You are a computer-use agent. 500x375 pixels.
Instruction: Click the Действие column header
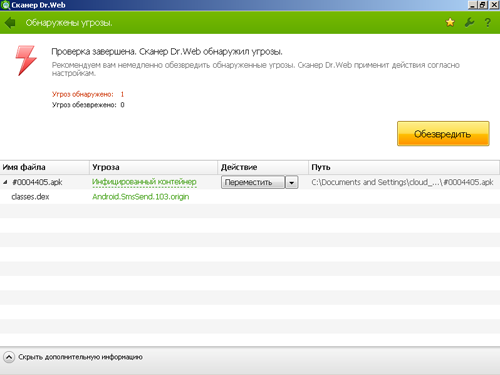(263, 167)
